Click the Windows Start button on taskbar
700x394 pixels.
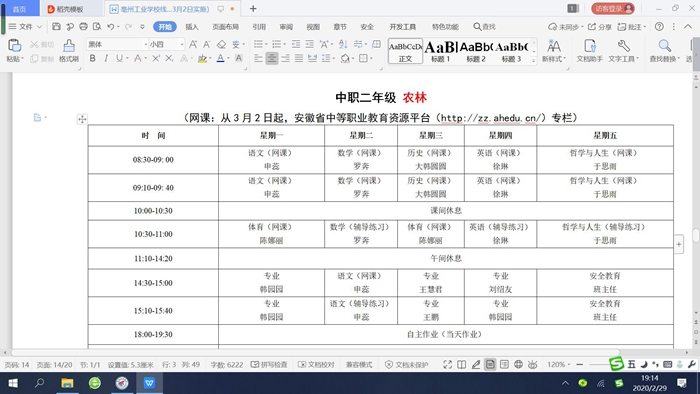[13, 383]
